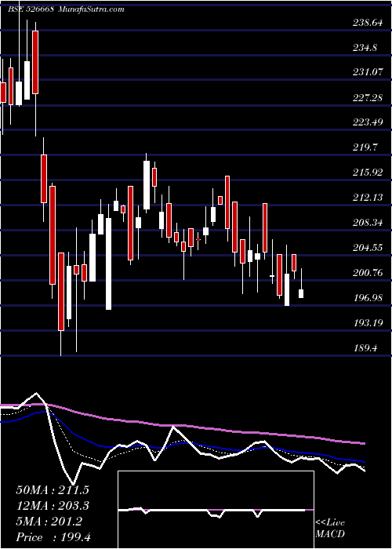This screenshot has width=392, height=549.
Task: Pick the 189.4 bottom price label
Action: [x=365, y=348]
